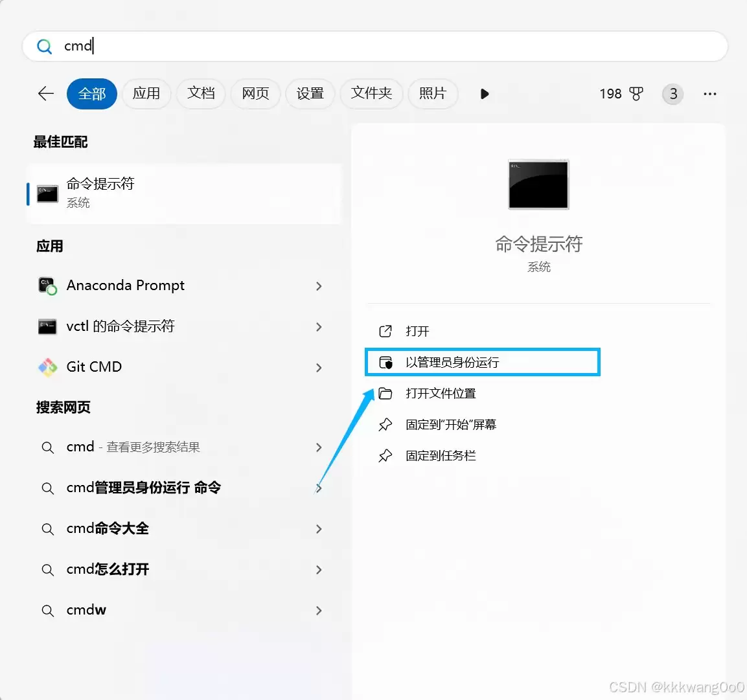This screenshot has width=747, height=700.
Task: Click the back arrow to exit search
Action: tap(45, 93)
